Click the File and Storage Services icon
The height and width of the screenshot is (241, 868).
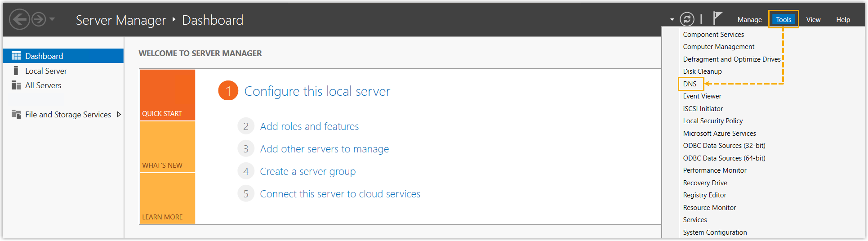point(16,114)
